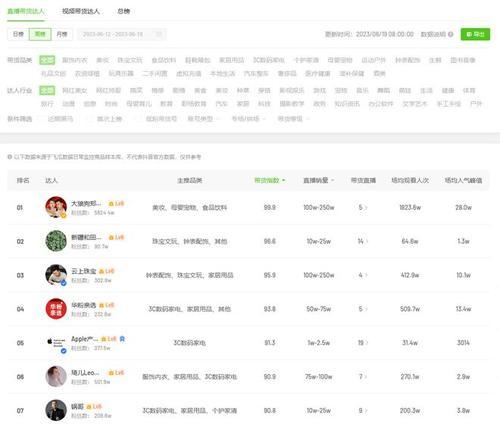
Task: Filter category by 3C数码家电
Action: 269,60
